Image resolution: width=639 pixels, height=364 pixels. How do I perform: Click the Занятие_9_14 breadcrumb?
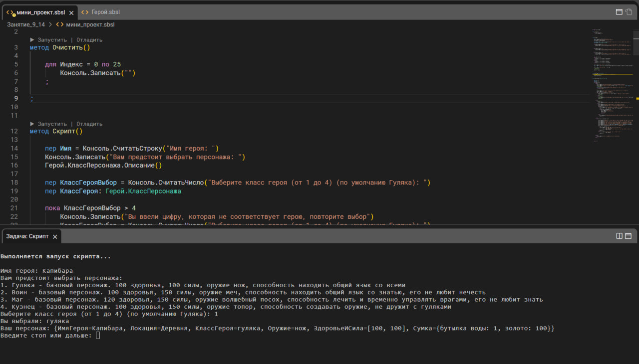26,24
